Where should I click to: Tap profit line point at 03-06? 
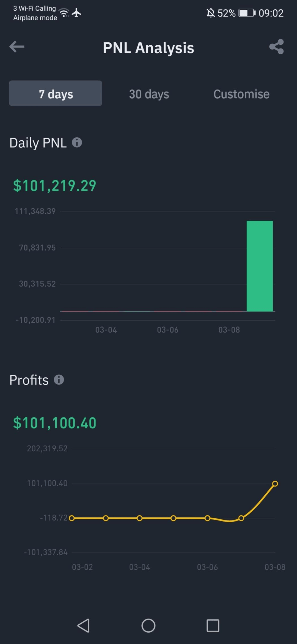[208, 518]
